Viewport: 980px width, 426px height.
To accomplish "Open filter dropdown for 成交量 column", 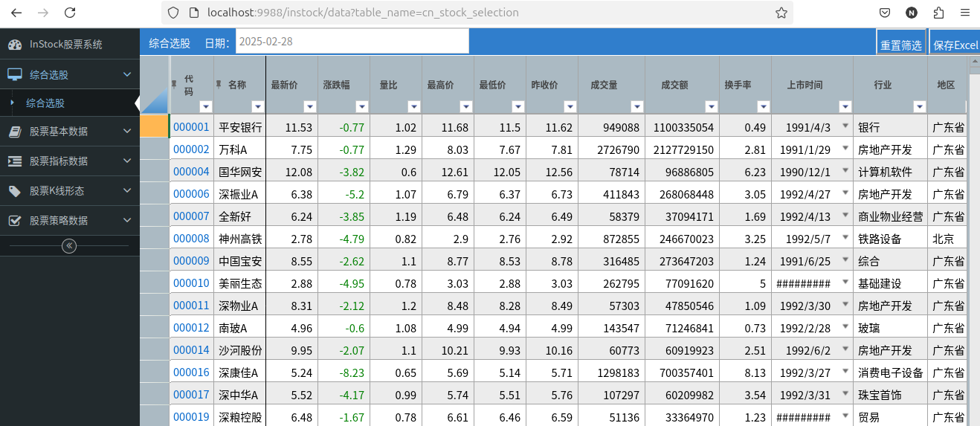I will point(637,106).
